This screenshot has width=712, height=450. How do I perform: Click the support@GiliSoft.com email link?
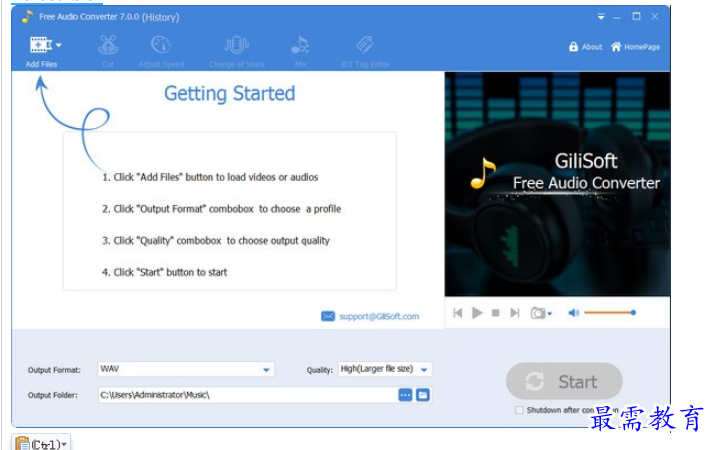tap(379, 316)
